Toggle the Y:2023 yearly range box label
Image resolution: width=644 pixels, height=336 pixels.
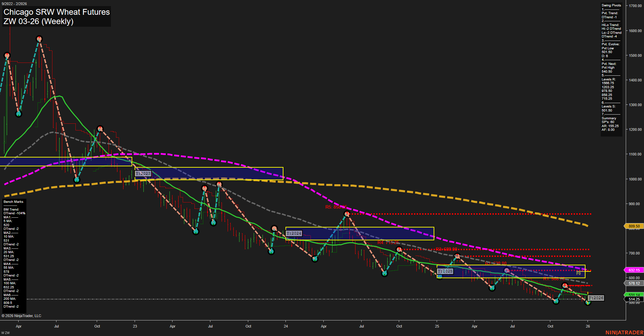[x=143, y=173]
